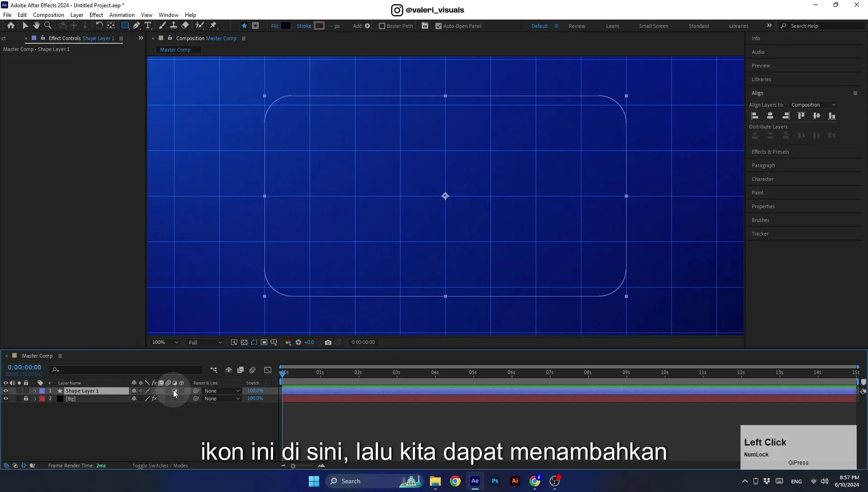Open the Effects & Presets panel
Viewport: 868px width, 492px height.
click(770, 152)
